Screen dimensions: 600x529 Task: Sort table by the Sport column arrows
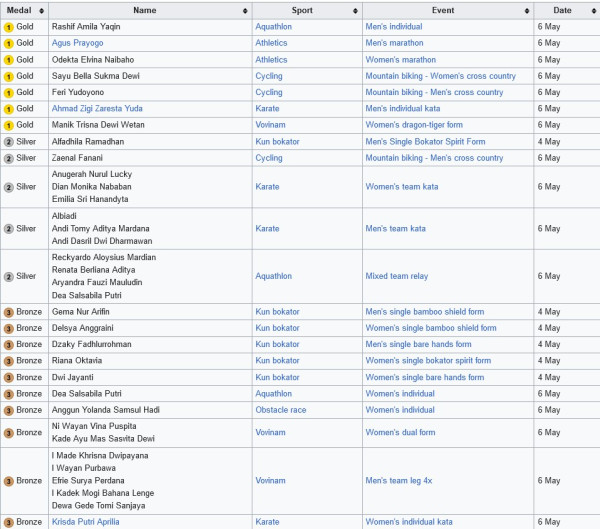(x=355, y=11)
